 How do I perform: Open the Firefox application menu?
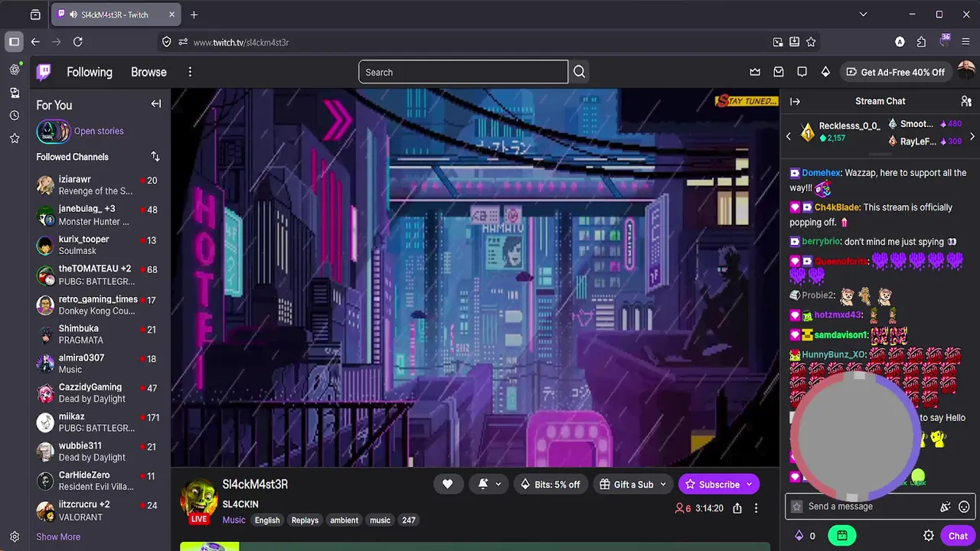[966, 42]
